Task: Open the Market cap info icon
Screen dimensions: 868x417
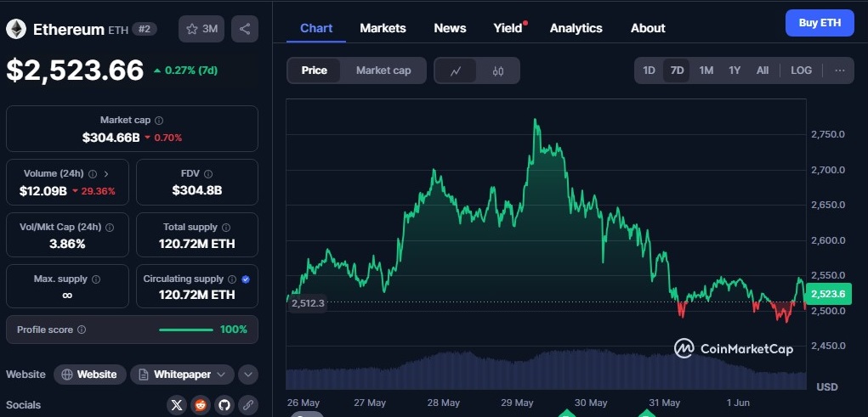Action: click(159, 120)
